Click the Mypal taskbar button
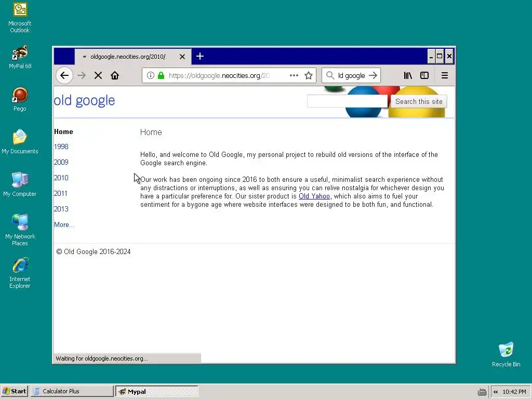 coord(156,391)
